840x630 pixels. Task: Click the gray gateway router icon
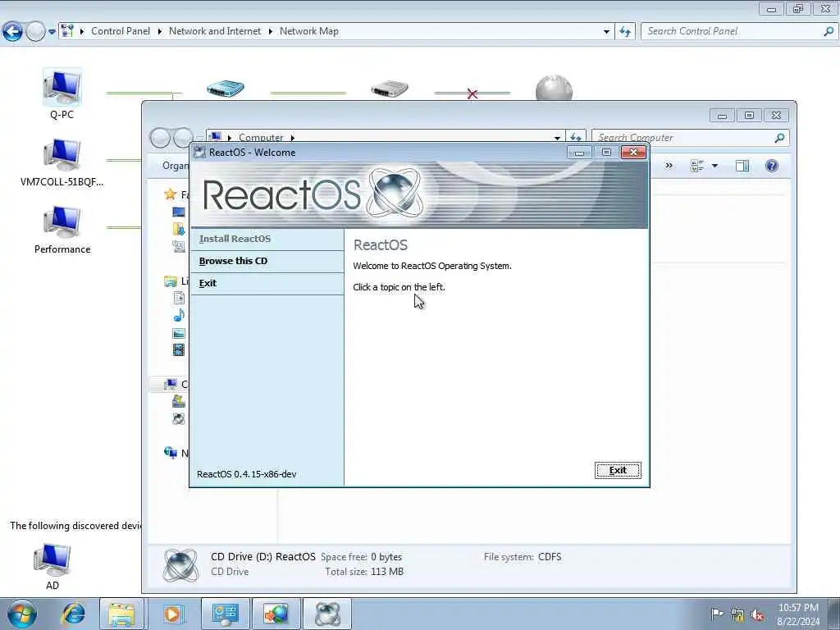point(390,89)
